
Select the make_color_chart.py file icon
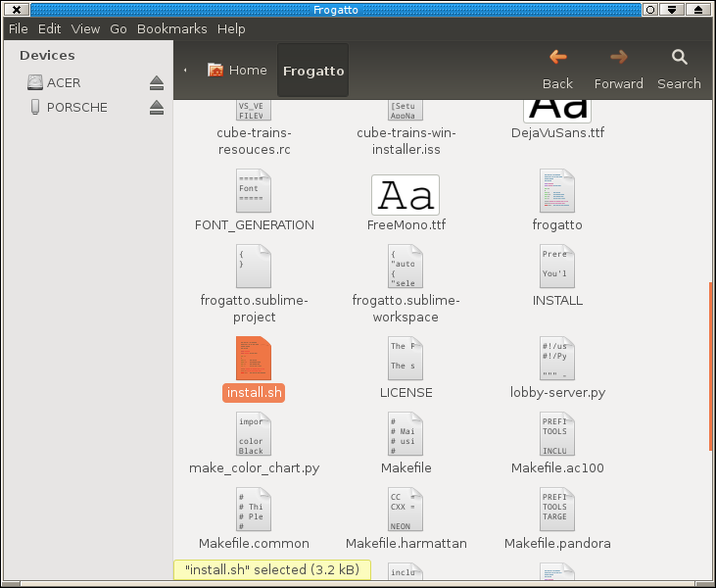pyautogui.click(x=254, y=435)
